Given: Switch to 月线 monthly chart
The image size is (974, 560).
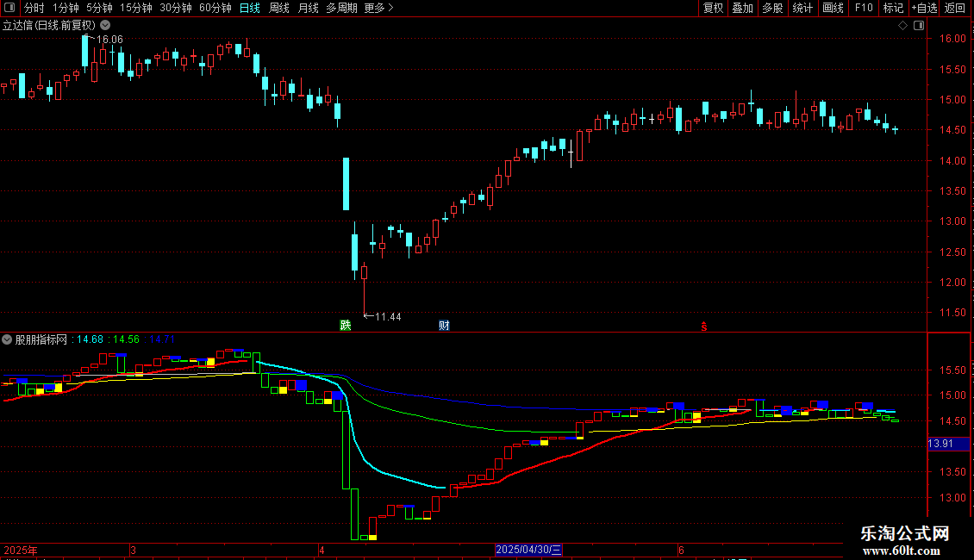Looking at the screenshot, I should pyautogui.click(x=308, y=8).
